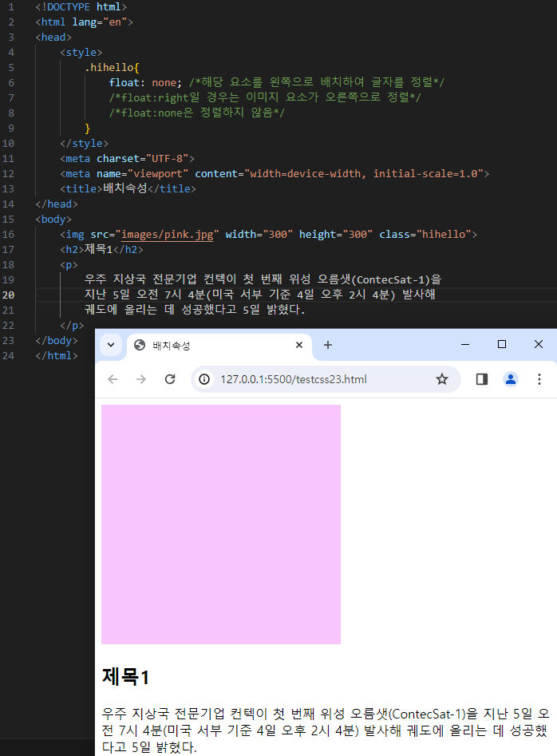Click the <body> tag on line 15
This screenshot has height=756, width=557.
click(53, 220)
